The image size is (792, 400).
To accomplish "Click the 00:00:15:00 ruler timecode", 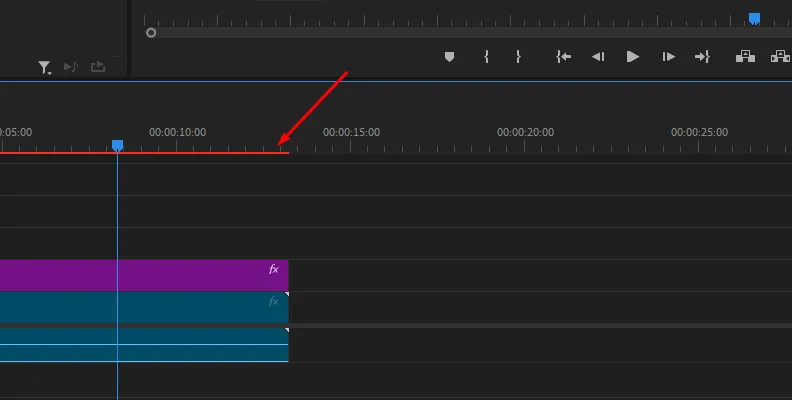I will tap(352, 132).
